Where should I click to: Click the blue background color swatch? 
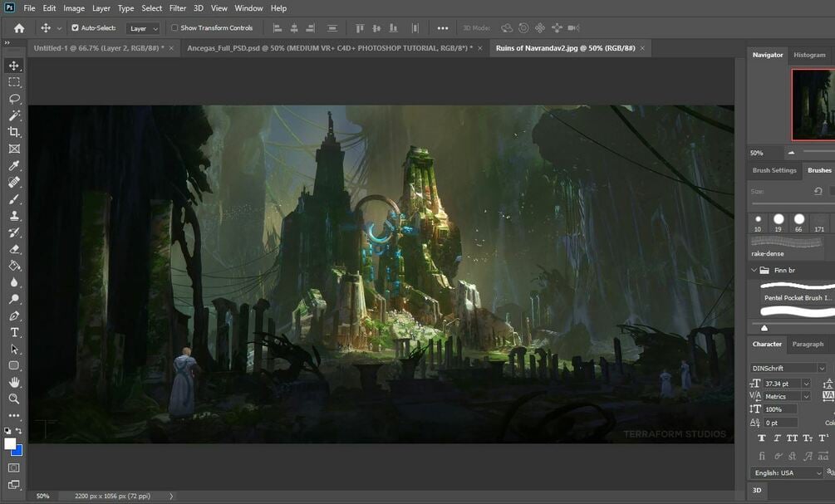click(17, 452)
